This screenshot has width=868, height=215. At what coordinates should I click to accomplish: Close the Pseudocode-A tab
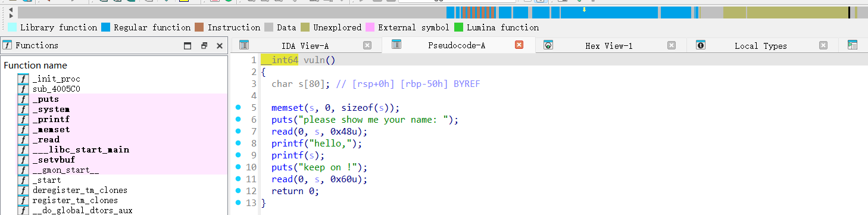click(519, 45)
